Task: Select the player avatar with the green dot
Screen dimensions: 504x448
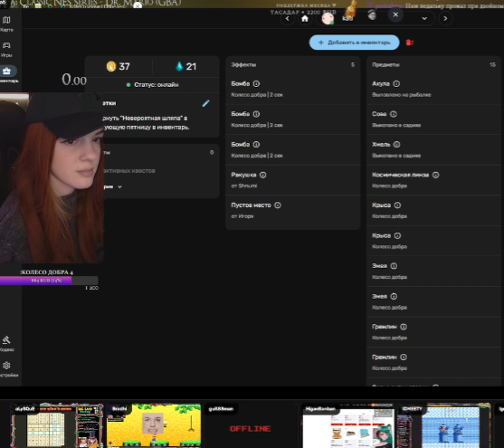Action: coord(328,19)
